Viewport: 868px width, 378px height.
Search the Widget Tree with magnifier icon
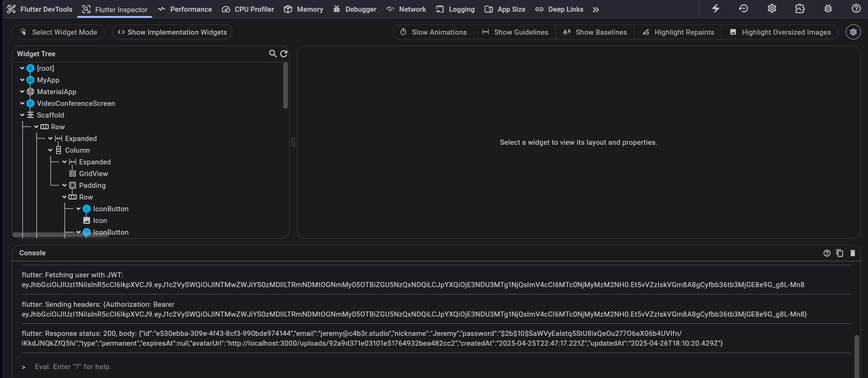[273, 54]
